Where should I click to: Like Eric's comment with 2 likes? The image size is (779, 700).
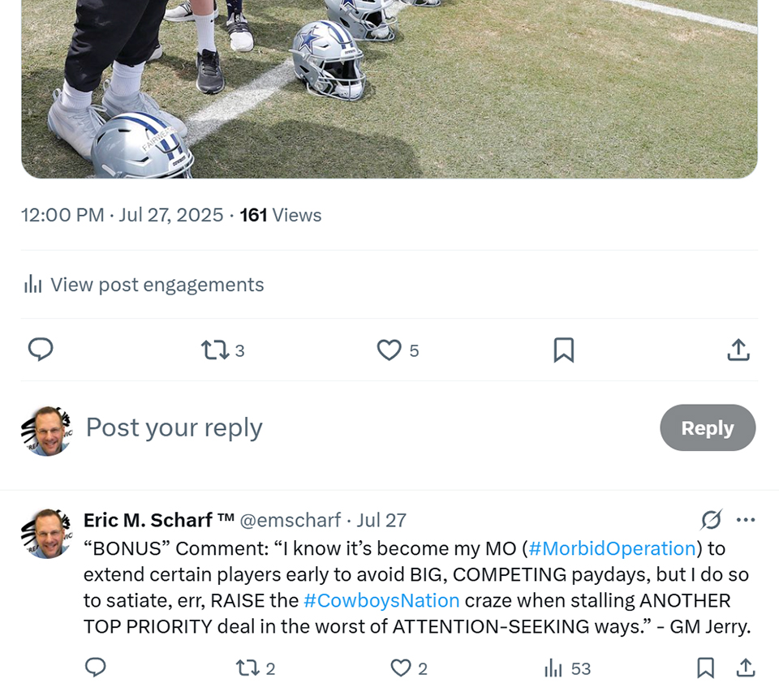[402, 668]
